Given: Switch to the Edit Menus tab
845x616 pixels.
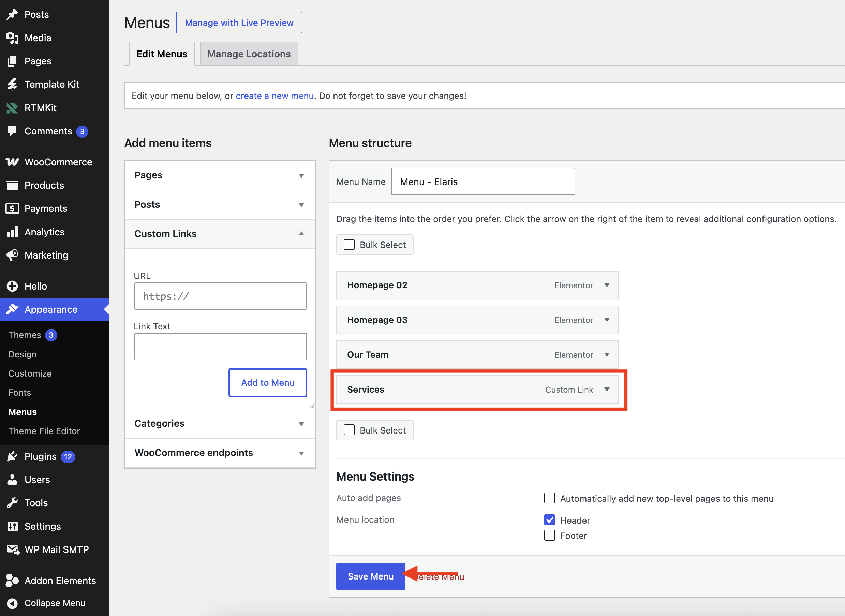Looking at the screenshot, I should 162,54.
